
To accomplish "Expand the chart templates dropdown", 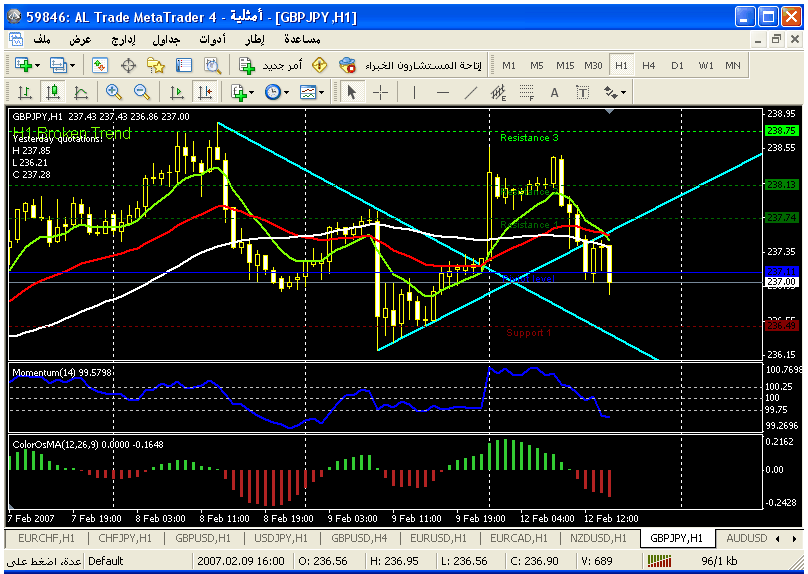I will (x=321, y=92).
